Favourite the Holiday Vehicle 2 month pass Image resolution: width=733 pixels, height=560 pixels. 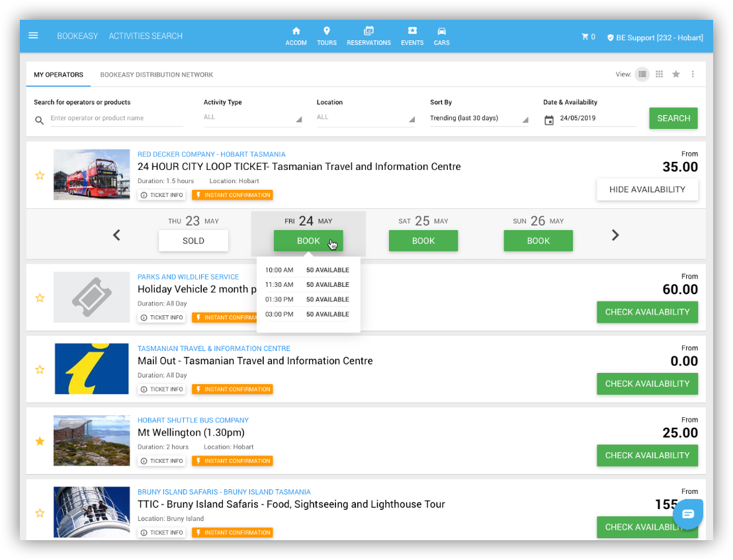click(x=40, y=298)
